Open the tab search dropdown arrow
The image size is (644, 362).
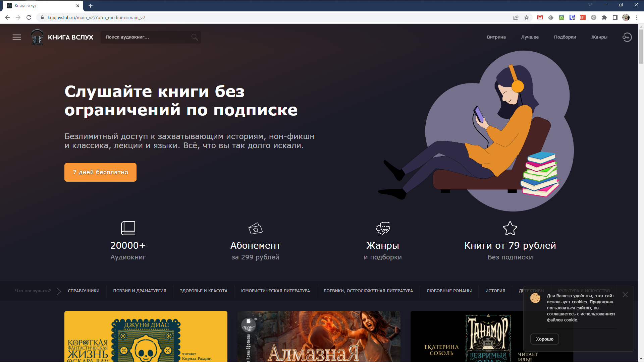pyautogui.click(x=590, y=5)
